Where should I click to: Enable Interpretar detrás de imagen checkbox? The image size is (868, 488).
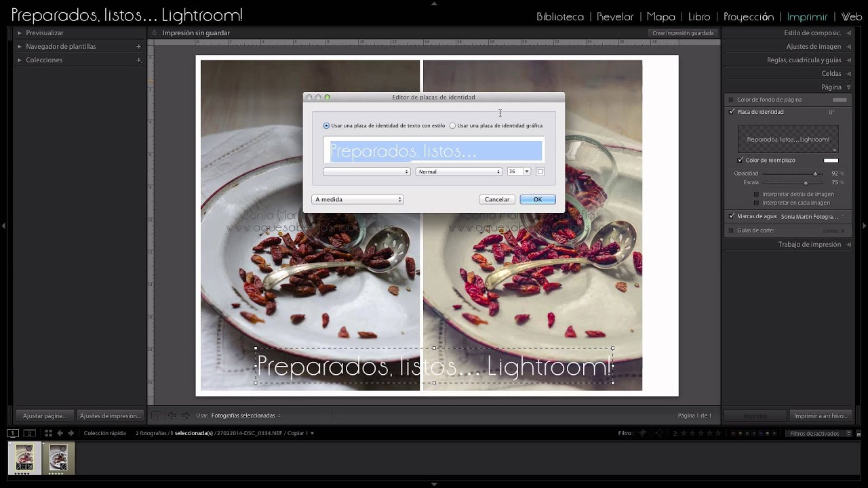(x=757, y=194)
